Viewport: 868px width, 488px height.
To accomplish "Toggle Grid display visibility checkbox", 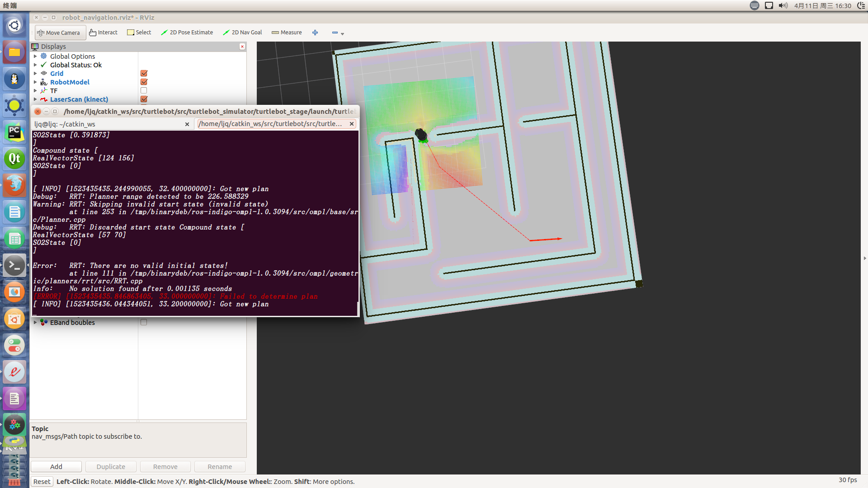I will point(144,73).
